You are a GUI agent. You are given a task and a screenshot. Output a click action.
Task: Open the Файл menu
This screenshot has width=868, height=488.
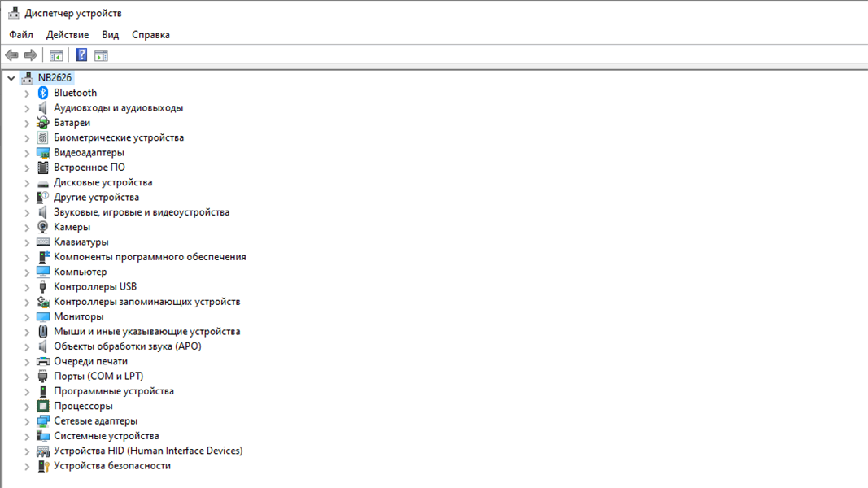point(21,35)
